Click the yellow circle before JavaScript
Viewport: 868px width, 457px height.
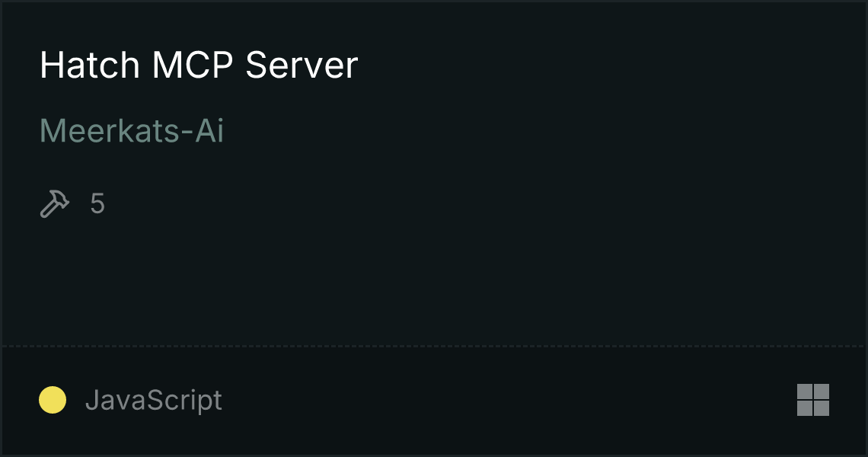(53, 400)
